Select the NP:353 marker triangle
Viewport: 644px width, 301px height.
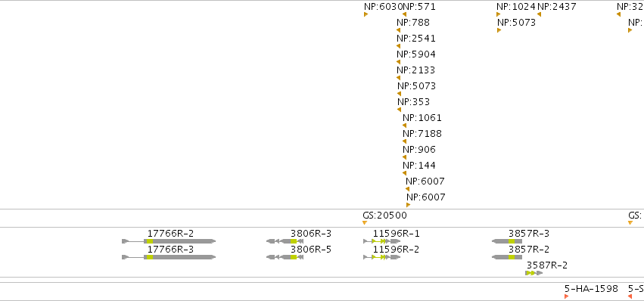click(x=399, y=110)
